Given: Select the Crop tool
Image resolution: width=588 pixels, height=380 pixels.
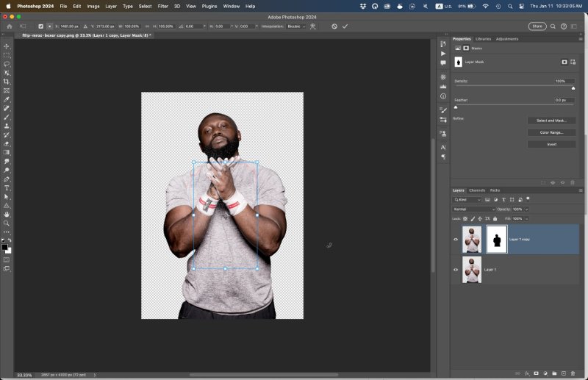Looking at the screenshot, I should click(x=7, y=82).
